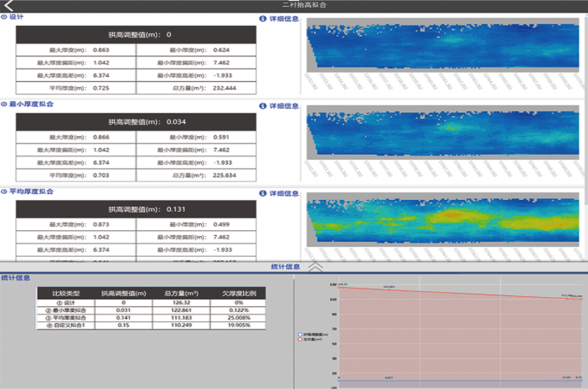Click the info icon in 平均厚度拟合 section
This screenshot has height=389, width=588.
(263, 193)
